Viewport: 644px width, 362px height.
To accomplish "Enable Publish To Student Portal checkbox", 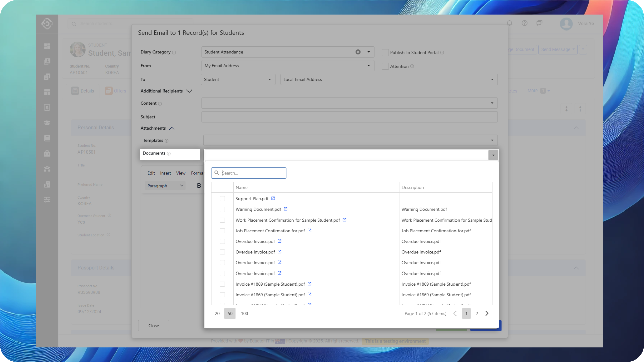I will click(x=385, y=53).
